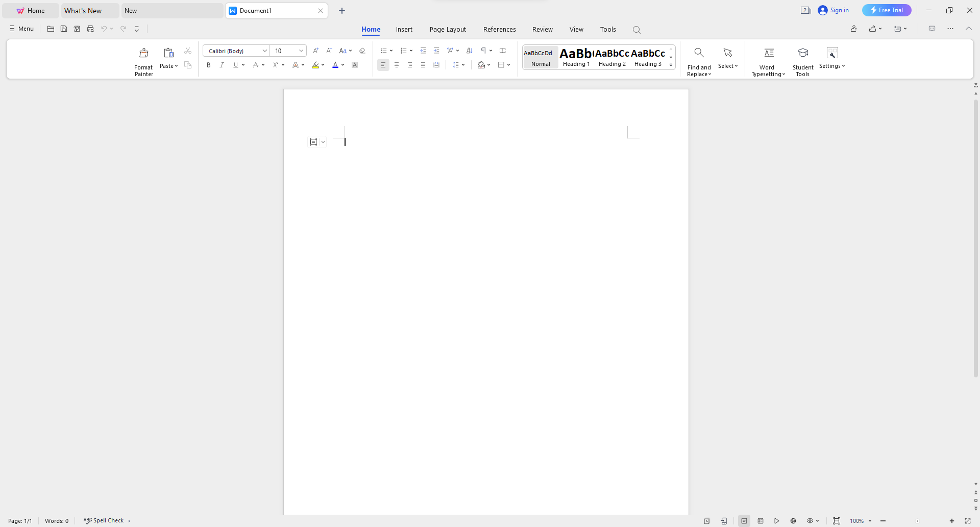
Task: Increase the font size
Action: (x=316, y=51)
